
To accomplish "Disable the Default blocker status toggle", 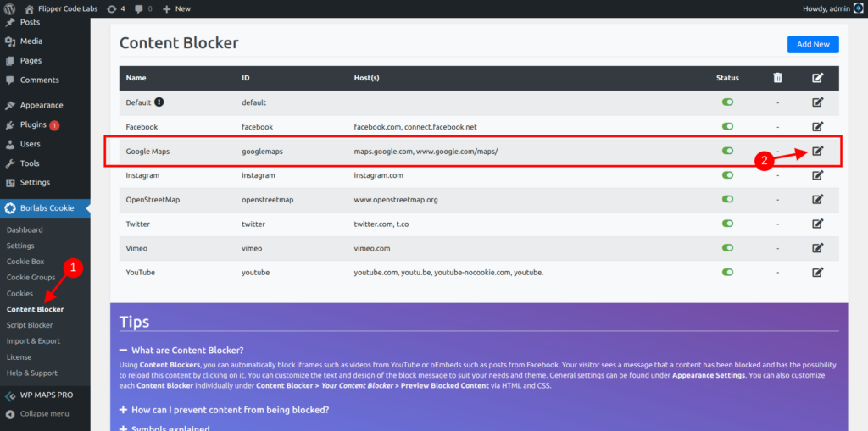I will coord(727,102).
